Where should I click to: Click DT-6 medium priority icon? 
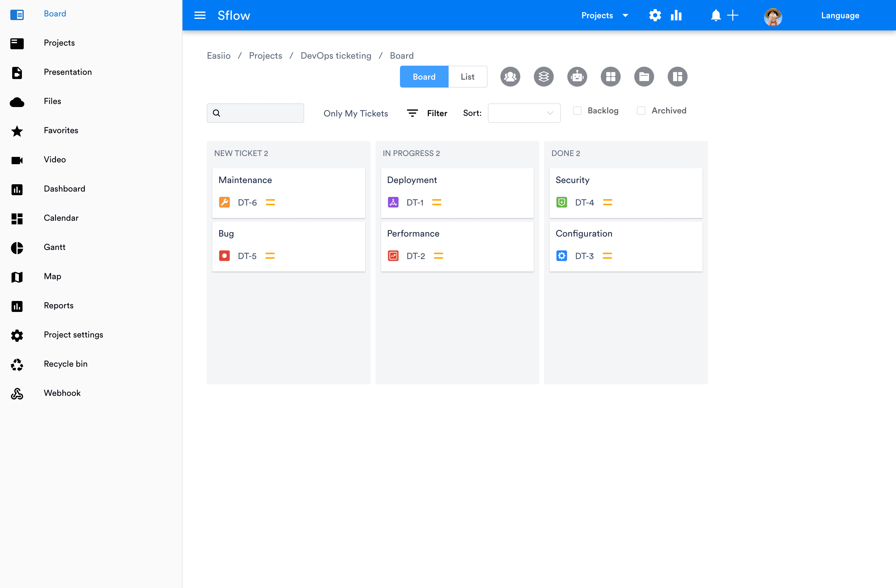[270, 202]
